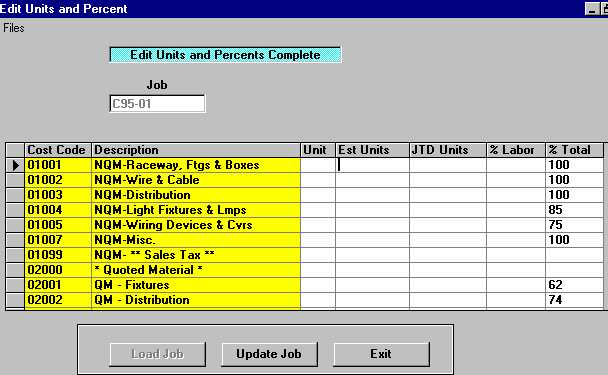The image size is (608, 375).
Task: Click description NQM-Misc.
Action: pyautogui.click(x=196, y=240)
